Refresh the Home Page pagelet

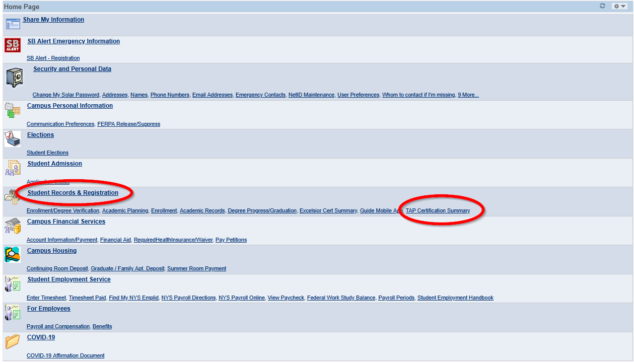point(602,6)
